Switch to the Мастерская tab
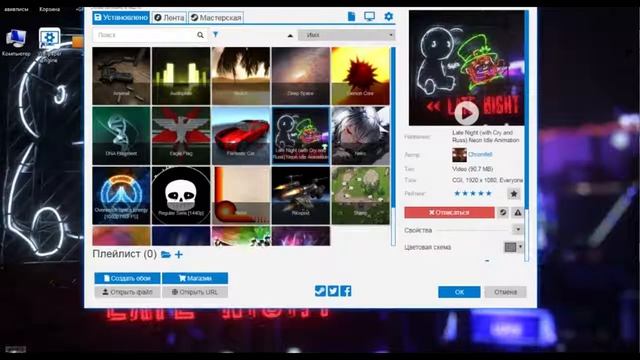 tap(216, 18)
